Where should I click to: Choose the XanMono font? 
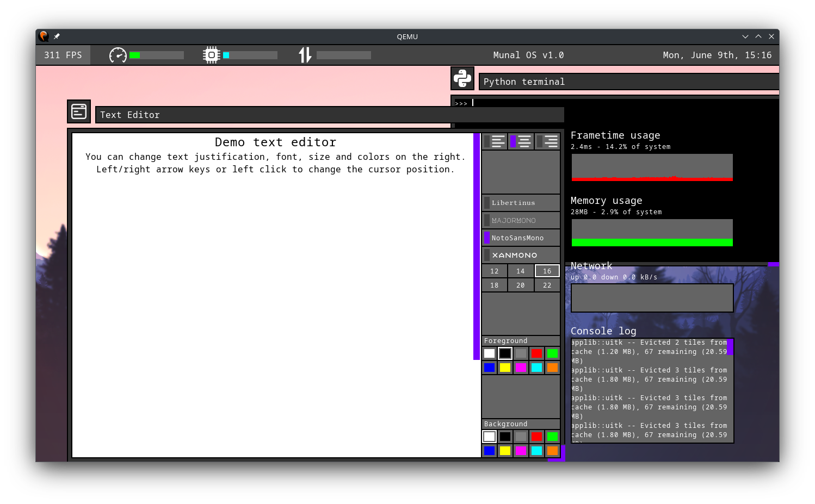[521, 255]
